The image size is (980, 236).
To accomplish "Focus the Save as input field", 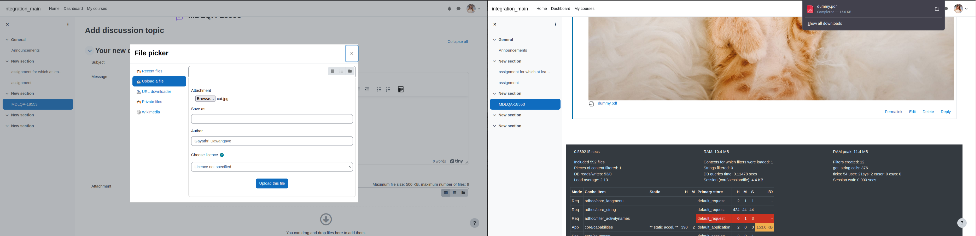I will point(272,119).
